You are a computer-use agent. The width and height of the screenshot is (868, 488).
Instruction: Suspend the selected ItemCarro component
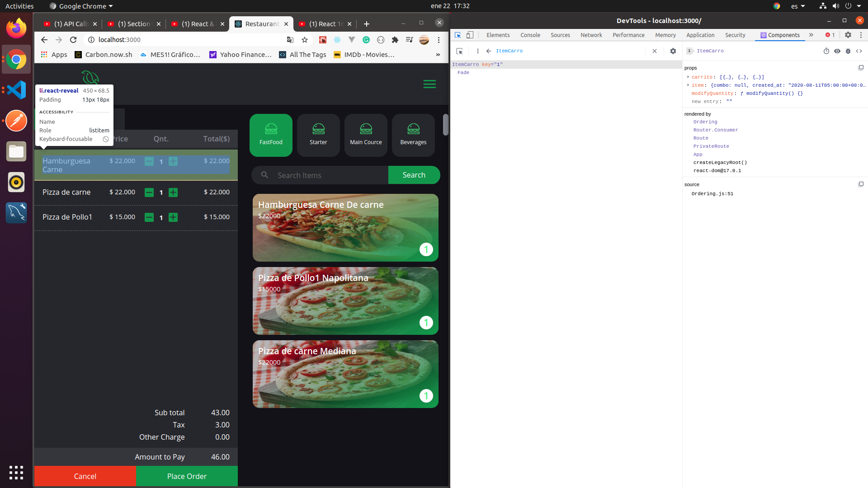click(x=826, y=51)
